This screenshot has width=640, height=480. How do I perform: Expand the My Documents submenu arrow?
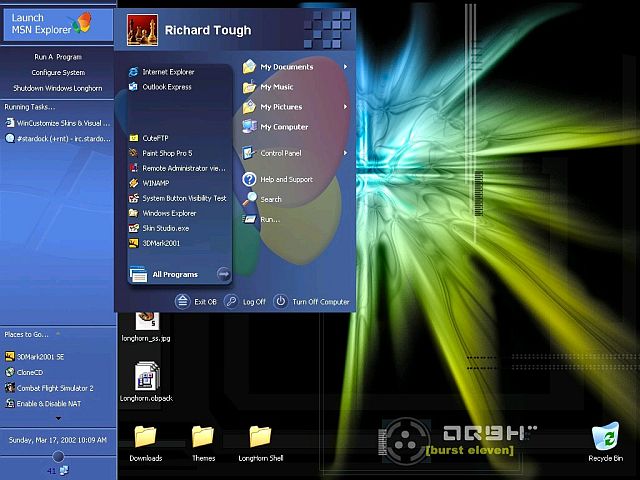pyautogui.click(x=345, y=67)
